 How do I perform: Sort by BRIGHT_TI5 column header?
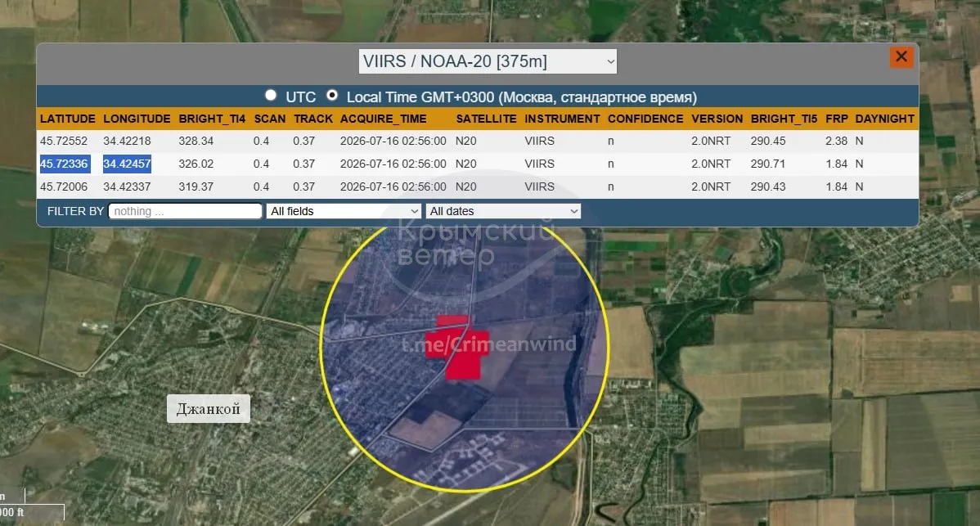(x=784, y=119)
